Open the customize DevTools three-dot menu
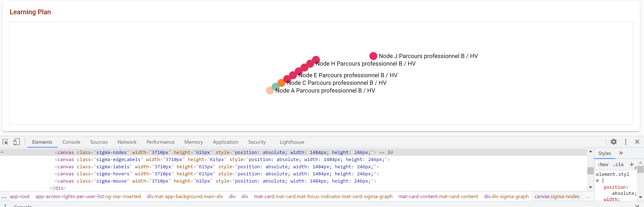This screenshot has width=644, height=207. click(626, 142)
